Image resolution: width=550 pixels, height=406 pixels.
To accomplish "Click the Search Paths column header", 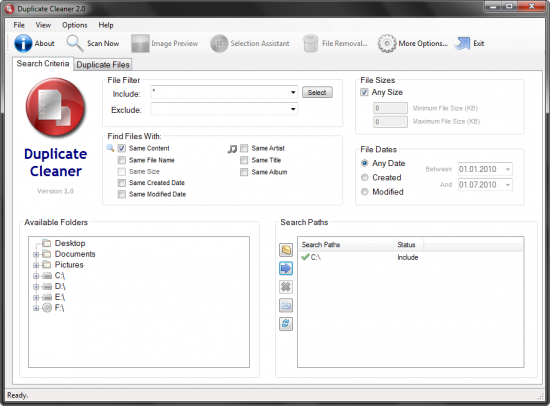I will click(x=346, y=245).
